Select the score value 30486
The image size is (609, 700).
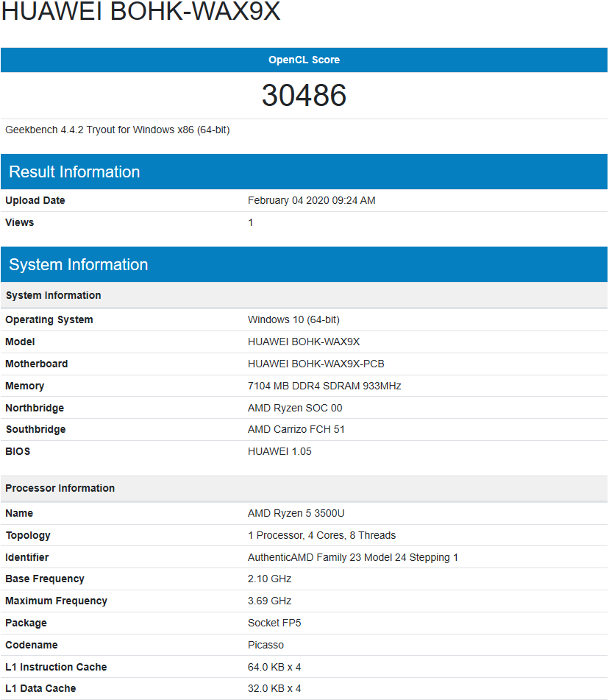tap(304, 95)
